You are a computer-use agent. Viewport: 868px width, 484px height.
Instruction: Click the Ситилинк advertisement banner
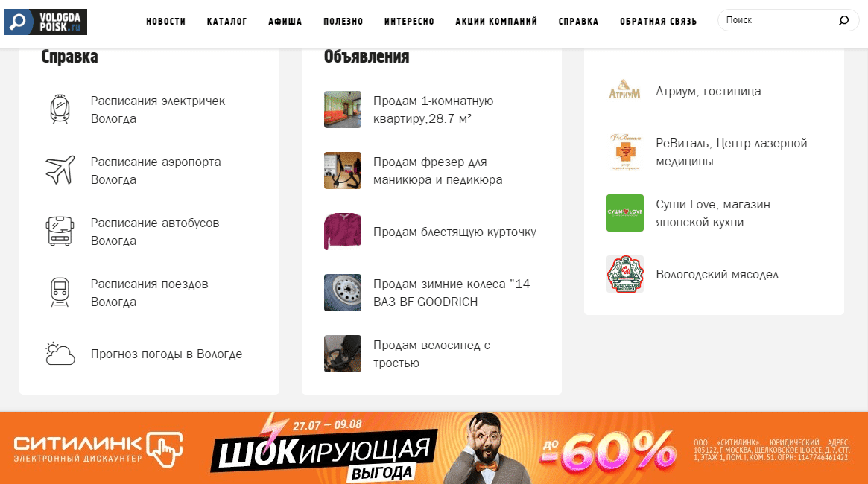coord(434,448)
